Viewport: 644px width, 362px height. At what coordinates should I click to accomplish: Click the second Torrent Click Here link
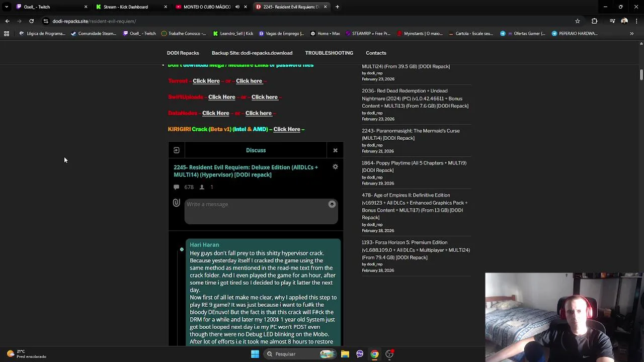249,81
